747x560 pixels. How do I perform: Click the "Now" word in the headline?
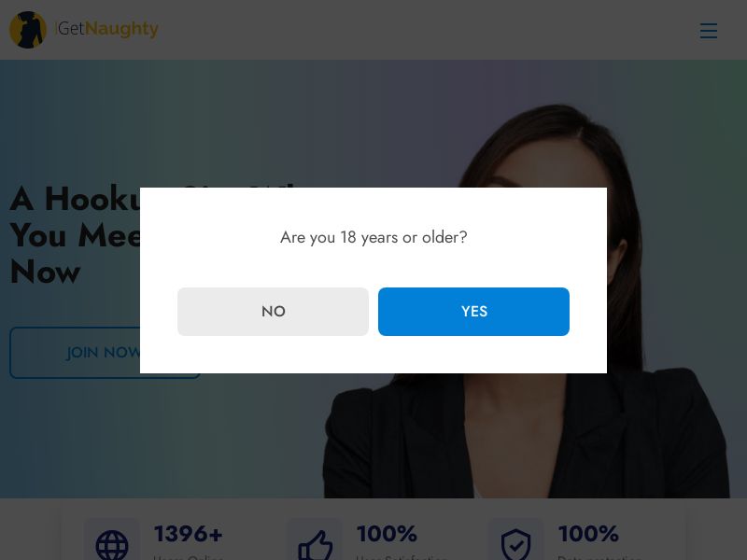pos(45,273)
